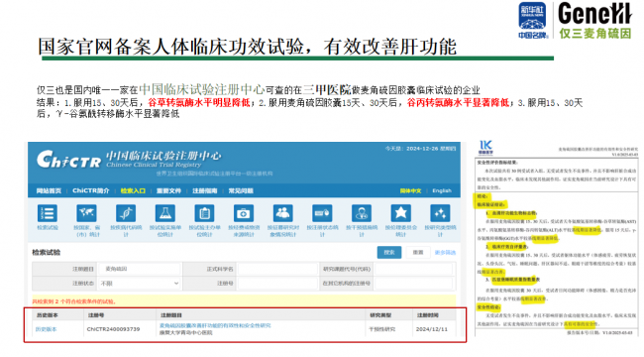
Task: Open the clinical report document thumbnail
Action: 557,239
